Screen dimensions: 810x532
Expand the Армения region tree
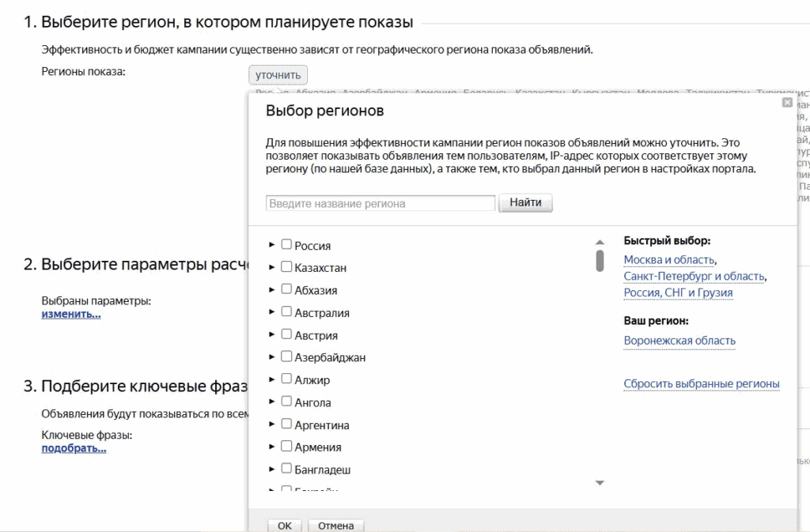[x=272, y=447]
